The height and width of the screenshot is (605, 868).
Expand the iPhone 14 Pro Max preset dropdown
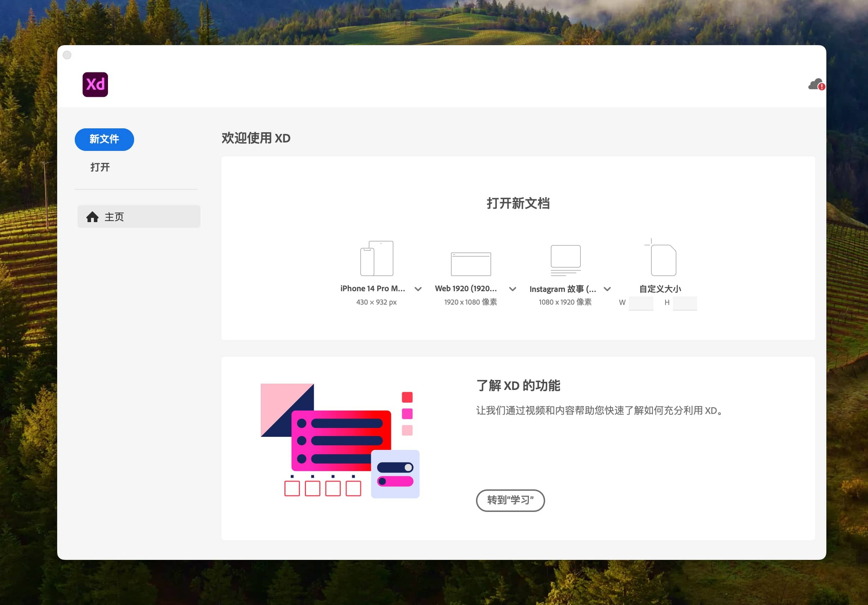[x=418, y=289]
